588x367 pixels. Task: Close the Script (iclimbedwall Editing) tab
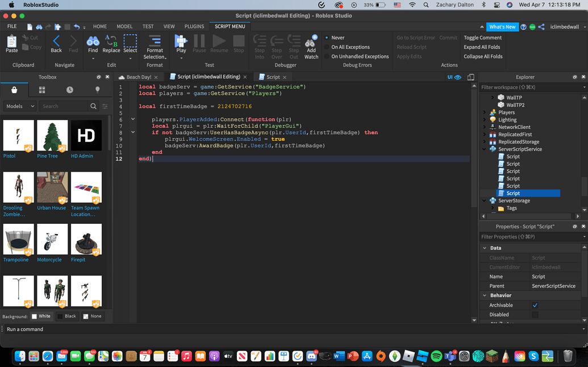pyautogui.click(x=245, y=77)
